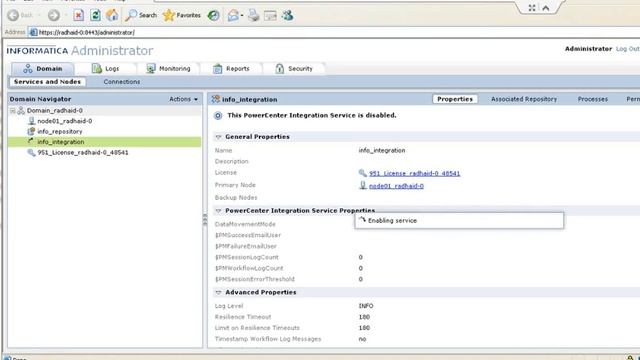Viewport: 640px width, 360px height.
Task: Click the browser Back button
Action: [x=20, y=16]
